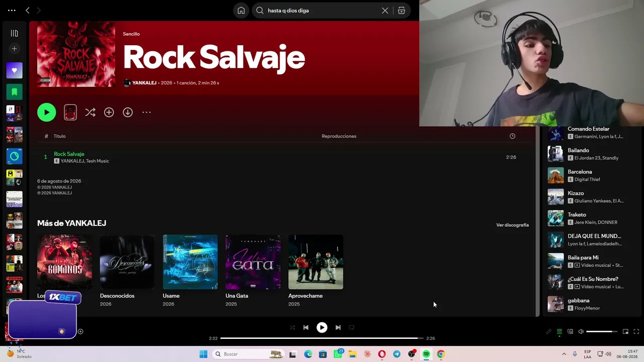
Task: Open the large Rock Salvaje cover art
Action: pyautogui.click(x=76, y=54)
